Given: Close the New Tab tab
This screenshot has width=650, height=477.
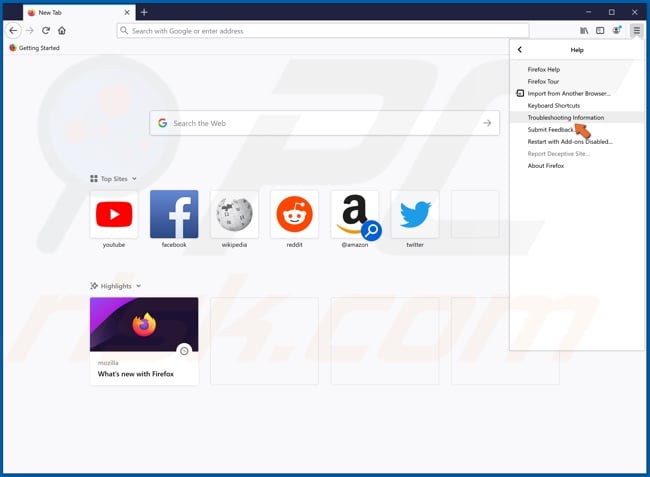Looking at the screenshot, I should (127, 12).
